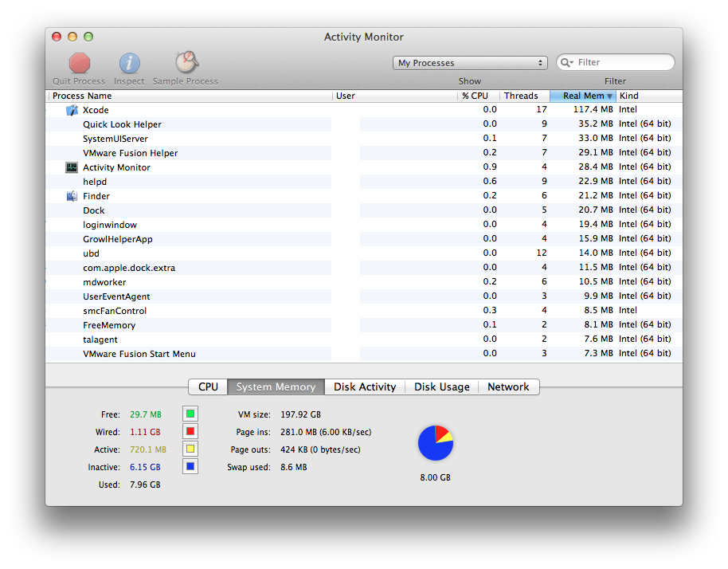The image size is (728, 569).
Task: Click the 197.92 GB VM size value
Action: [301, 414]
